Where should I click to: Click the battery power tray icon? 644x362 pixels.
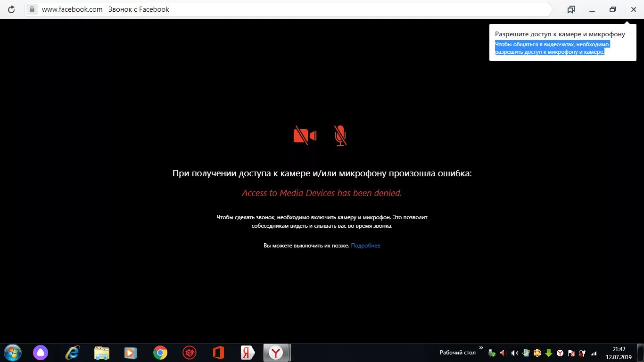coord(583,353)
